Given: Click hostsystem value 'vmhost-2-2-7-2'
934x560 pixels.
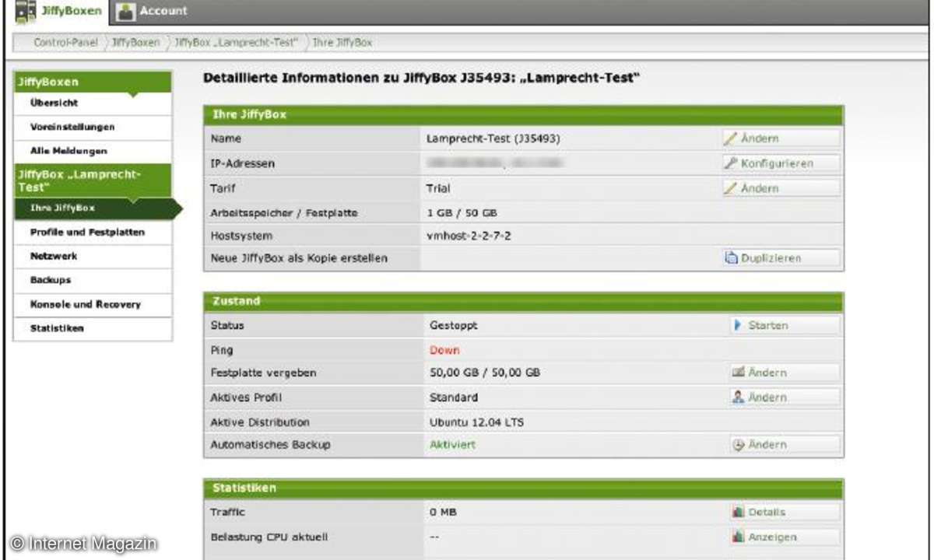Looking at the screenshot, I should click(467, 236).
